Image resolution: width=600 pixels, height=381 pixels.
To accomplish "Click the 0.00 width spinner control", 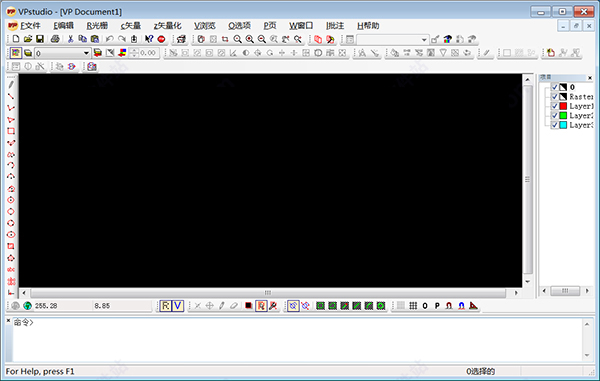I will [144, 53].
